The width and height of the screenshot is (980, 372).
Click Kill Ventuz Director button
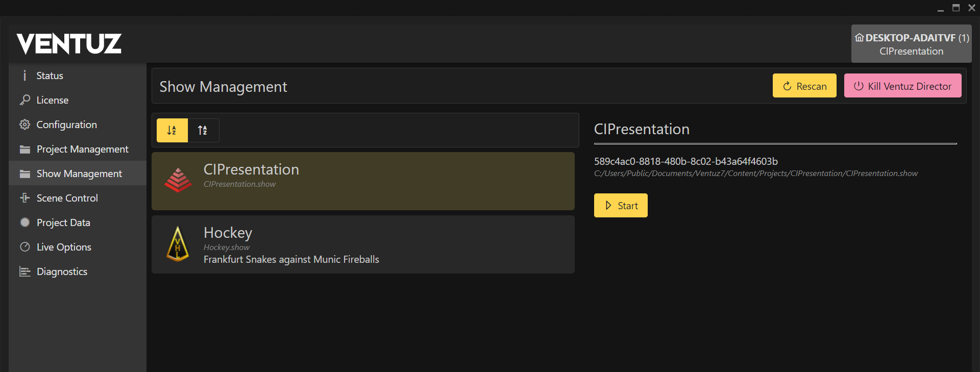(x=902, y=86)
